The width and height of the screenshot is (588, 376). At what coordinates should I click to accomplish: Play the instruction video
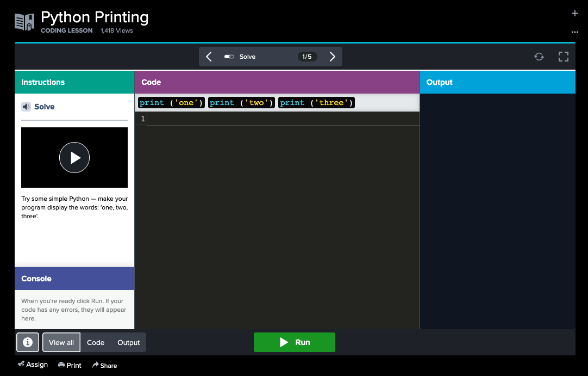point(74,157)
